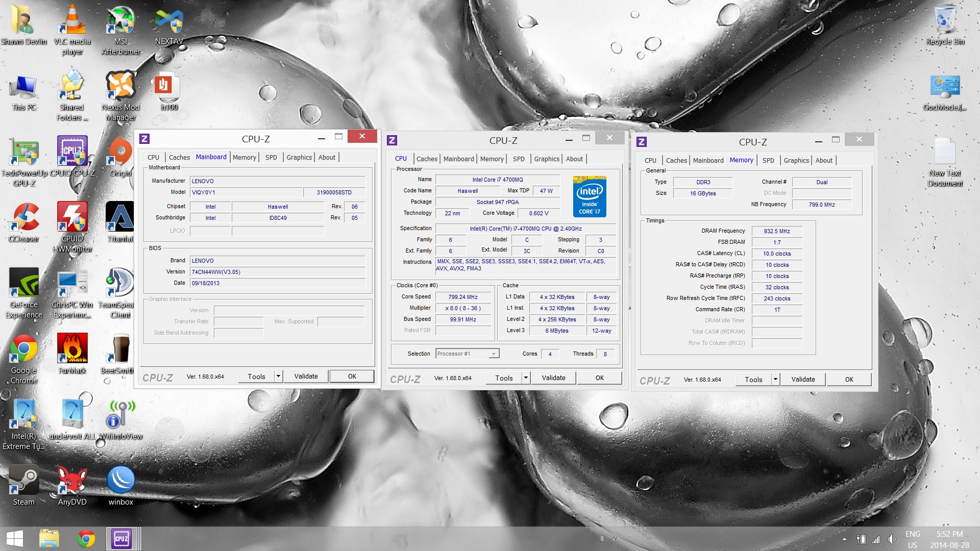Open Nexus Mod Manager icon
This screenshot has height=551, width=980.
pyautogui.click(x=120, y=96)
